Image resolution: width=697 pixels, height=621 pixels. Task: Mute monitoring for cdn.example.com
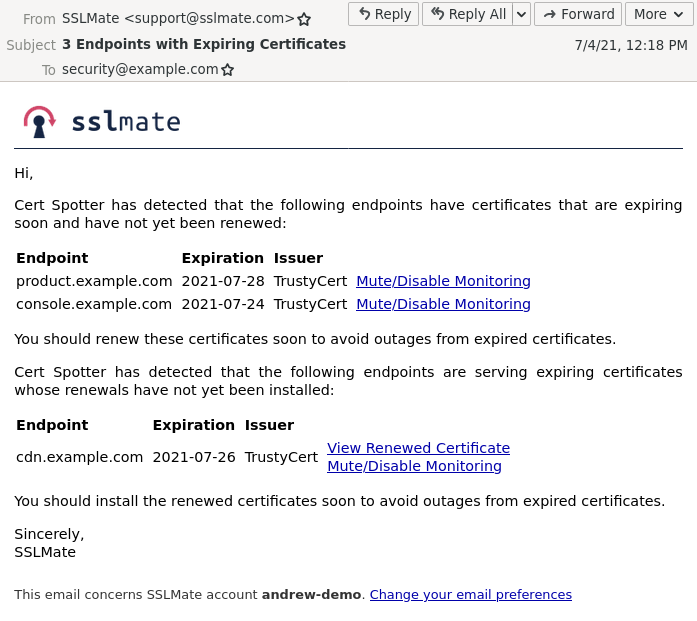pos(414,466)
